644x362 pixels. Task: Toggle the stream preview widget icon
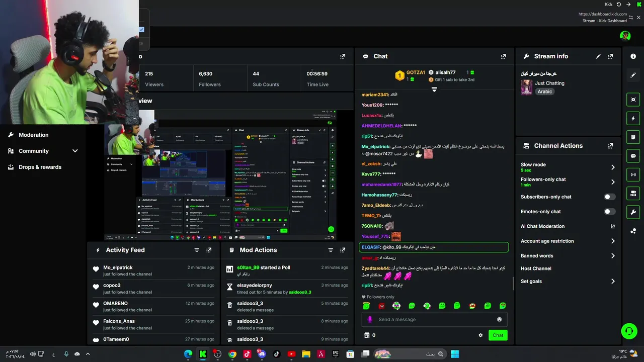[x=633, y=100]
